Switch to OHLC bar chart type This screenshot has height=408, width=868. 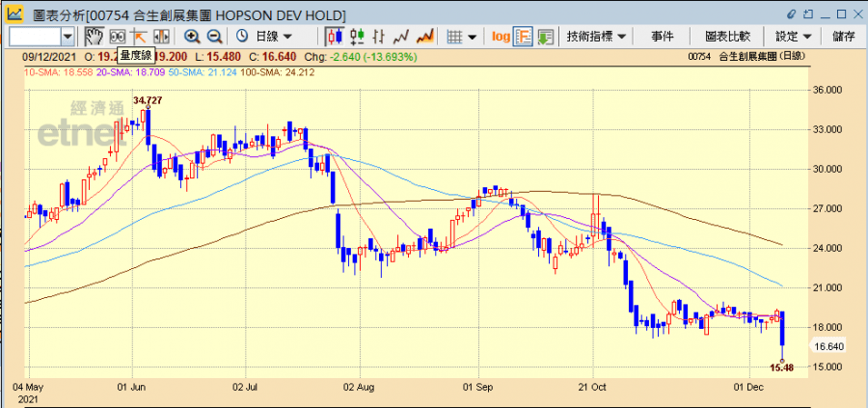pos(357,36)
